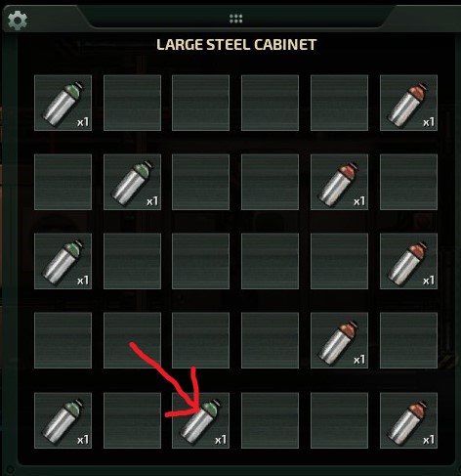The width and height of the screenshot is (461, 476).
Task: Select green tank in third row, first slot
Action: [63, 261]
